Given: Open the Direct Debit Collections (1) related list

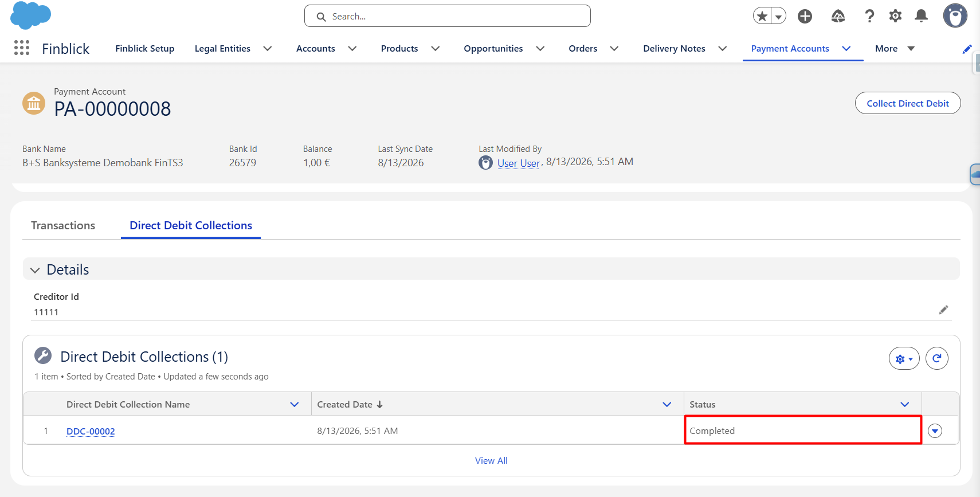Looking at the screenshot, I should pyautogui.click(x=144, y=357).
